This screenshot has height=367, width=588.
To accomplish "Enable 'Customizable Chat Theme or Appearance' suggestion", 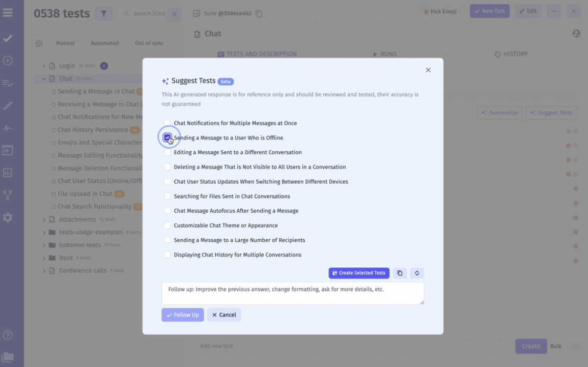I will [x=167, y=225].
